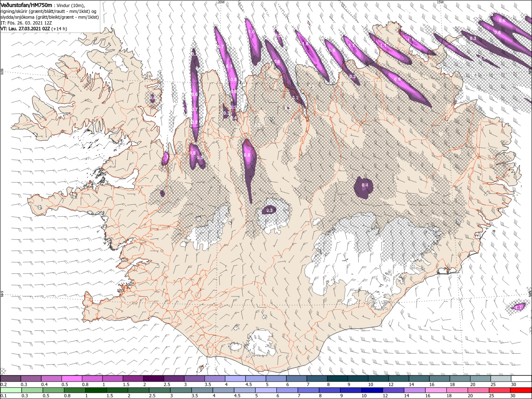Select the 0.2 dark mauve swatch in the upper scale
Image resolution: width=532 pixels, height=399 pixels.
(11, 379)
